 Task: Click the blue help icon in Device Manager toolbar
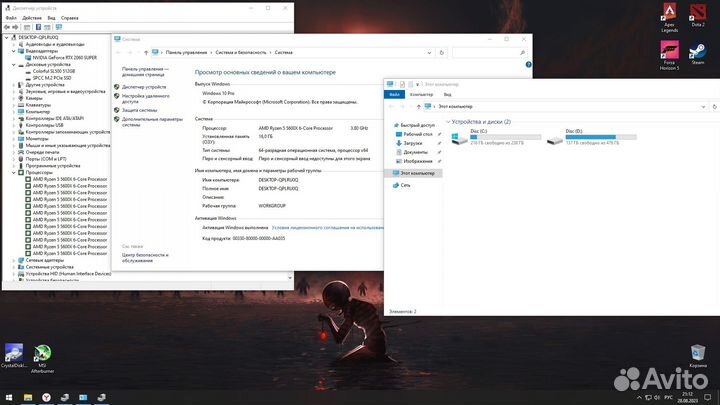click(x=38, y=27)
